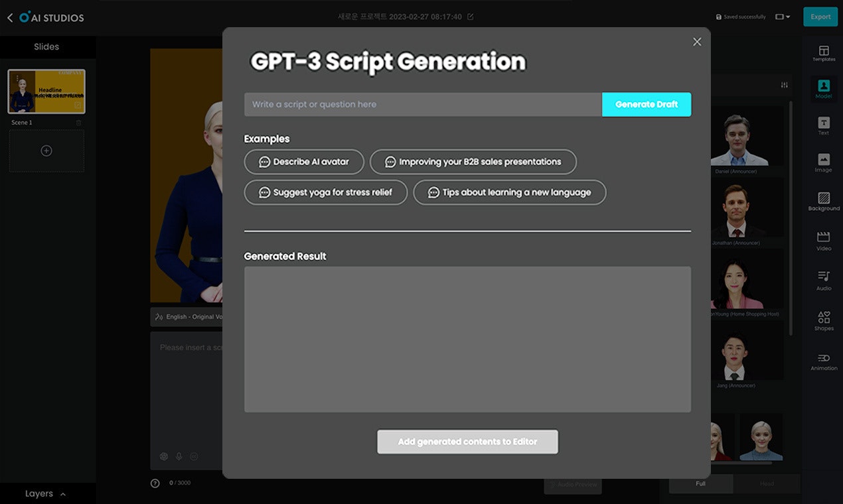Screen dimensions: 843x504
Task: Click the Audio Preview button
Action: [573, 484]
